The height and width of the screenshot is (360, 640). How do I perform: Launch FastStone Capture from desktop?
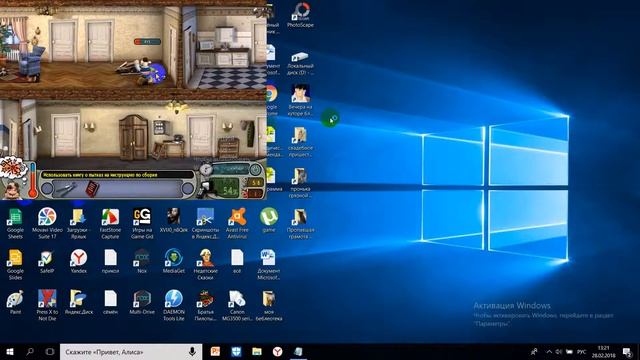pos(110,223)
